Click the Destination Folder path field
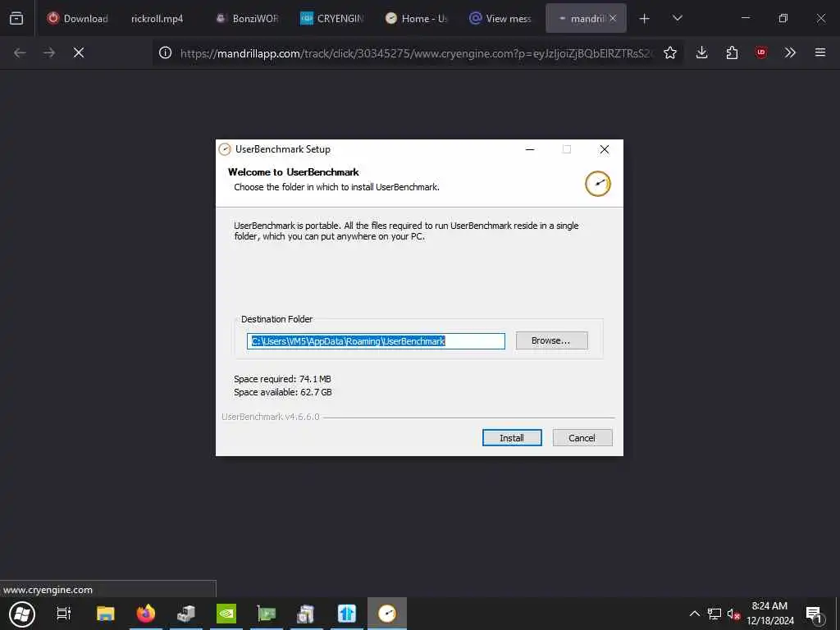840x630 pixels. click(x=376, y=341)
